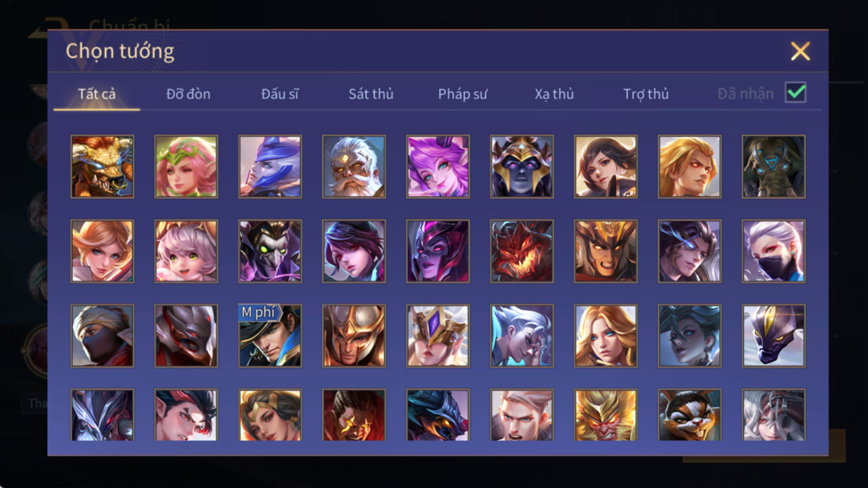Choose the purple-haired girl hero portrait
The width and height of the screenshot is (868, 488).
tap(438, 167)
